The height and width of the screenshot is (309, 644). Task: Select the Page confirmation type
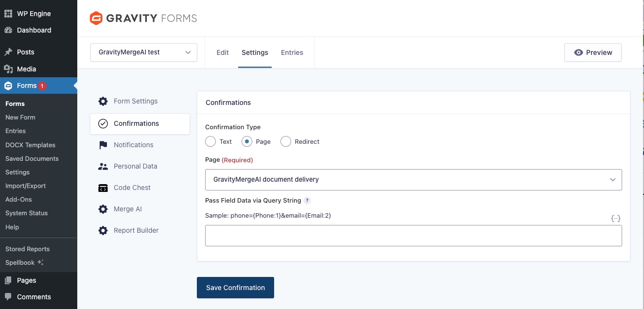click(x=247, y=142)
